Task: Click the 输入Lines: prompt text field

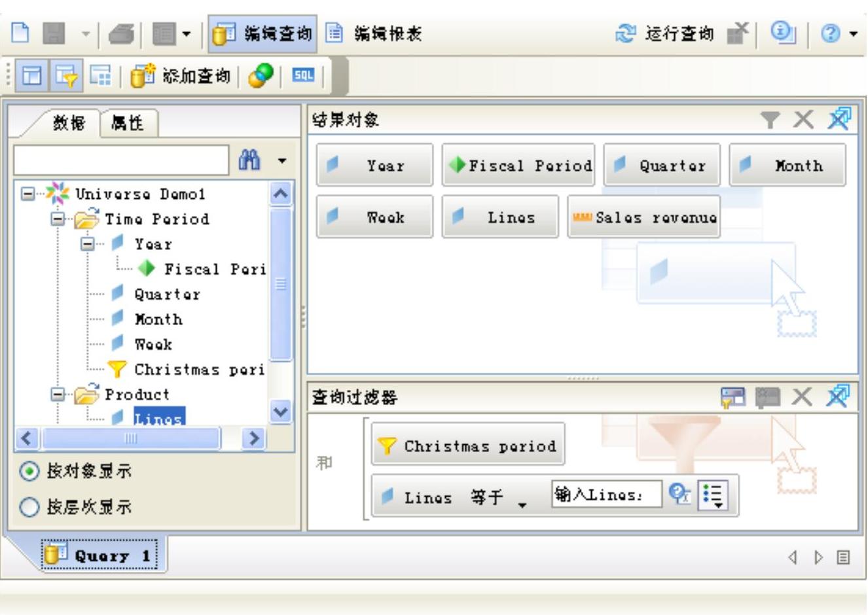Action: tap(607, 495)
